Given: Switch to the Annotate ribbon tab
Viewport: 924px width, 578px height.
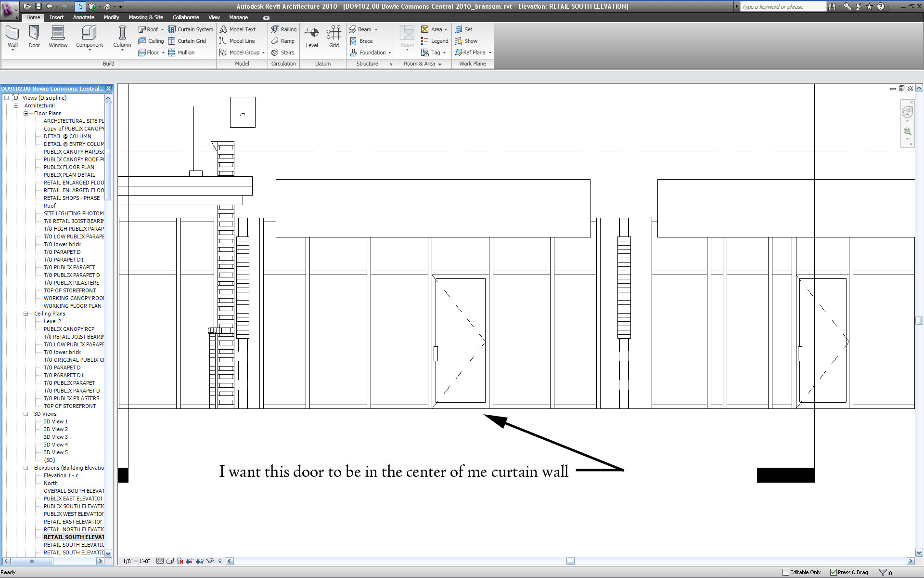Looking at the screenshot, I should tap(83, 17).
